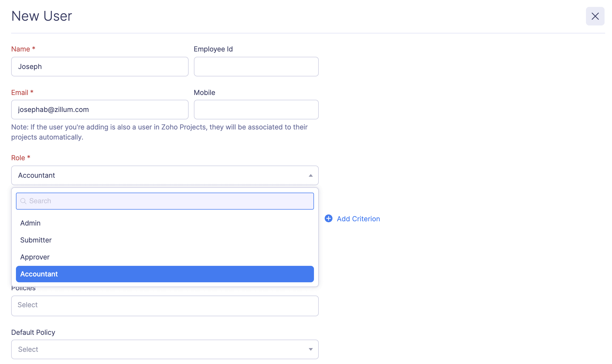Viewport: 612px width, 364px height.
Task: Click the Name field containing Joseph
Action: pos(100,67)
